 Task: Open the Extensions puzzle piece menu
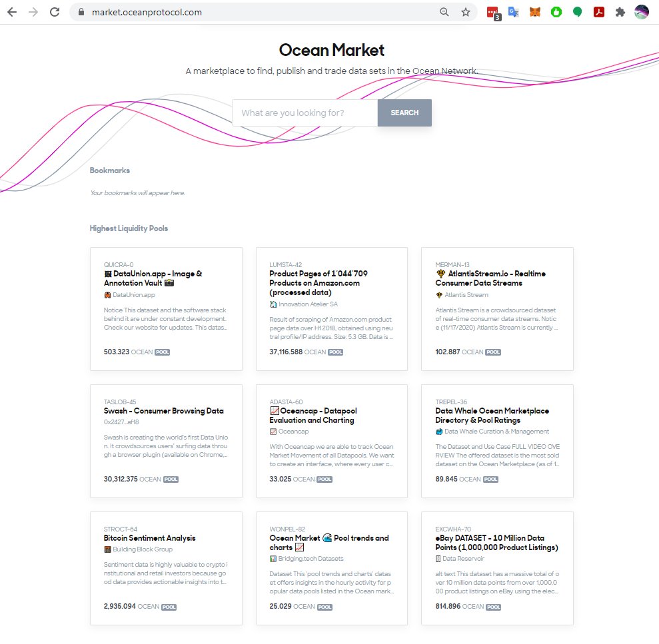point(620,12)
